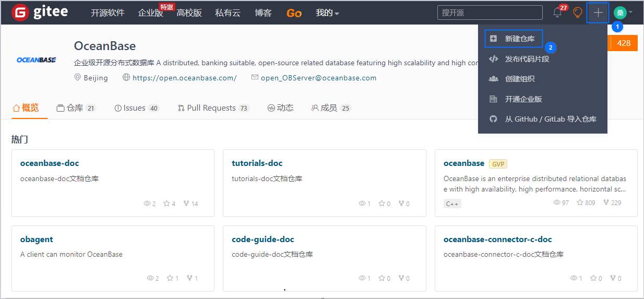Switch to the Pull Requests tab
Viewport: 644px width, 299px height.
click(213, 108)
